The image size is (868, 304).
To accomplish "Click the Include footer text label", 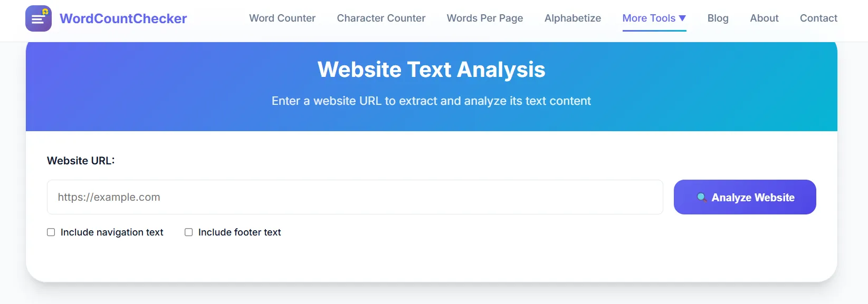I will coord(240,232).
